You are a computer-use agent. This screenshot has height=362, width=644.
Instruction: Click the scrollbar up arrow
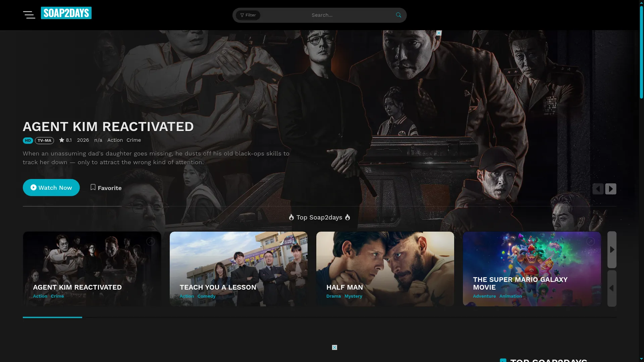tap(641, 2)
